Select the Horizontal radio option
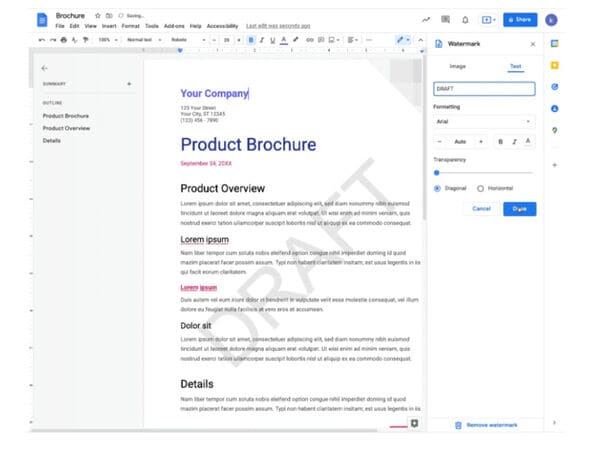The image size is (600, 455). tap(480, 188)
